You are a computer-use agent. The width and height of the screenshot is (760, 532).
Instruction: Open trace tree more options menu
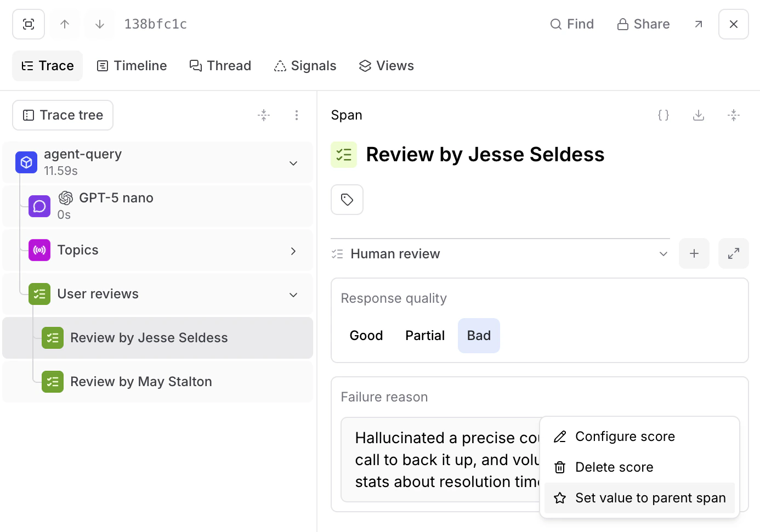click(x=297, y=115)
